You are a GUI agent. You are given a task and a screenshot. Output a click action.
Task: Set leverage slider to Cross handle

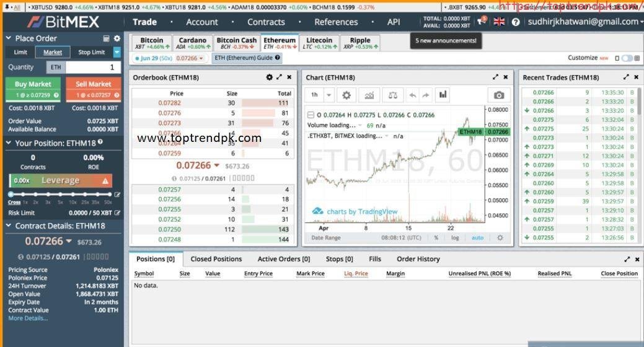[x=11, y=194]
